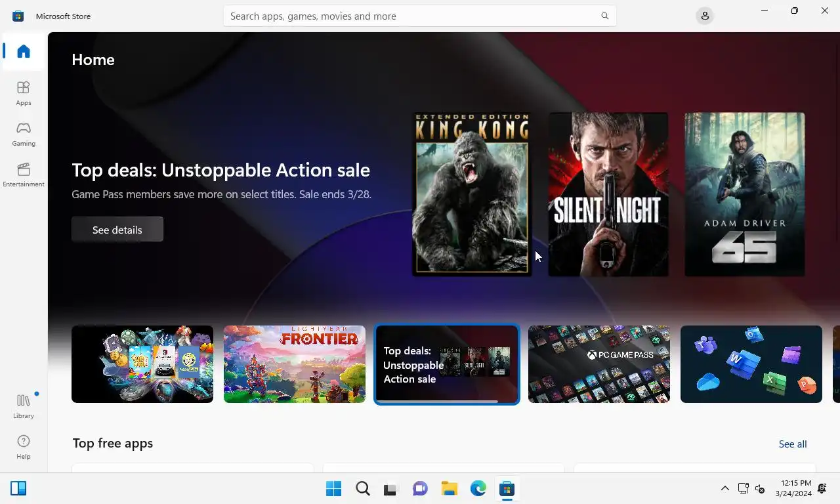Open Task View on taskbar
Image resolution: width=840 pixels, height=504 pixels.
[x=391, y=489]
